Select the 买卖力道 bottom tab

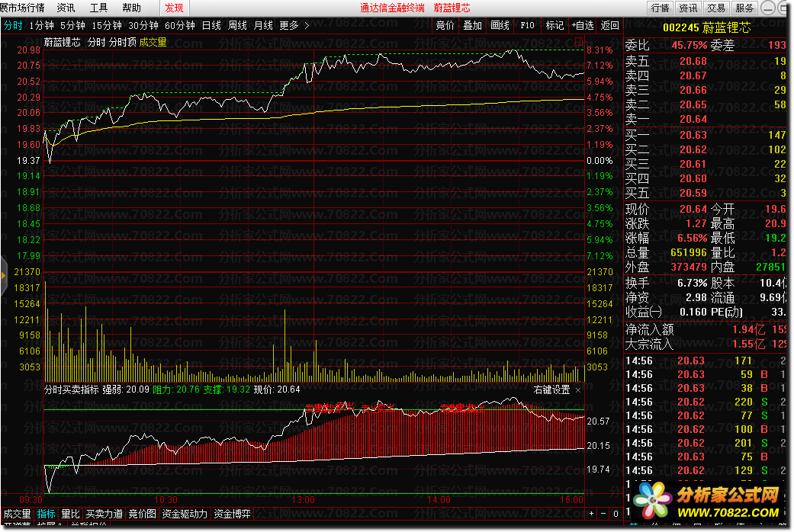104,514
